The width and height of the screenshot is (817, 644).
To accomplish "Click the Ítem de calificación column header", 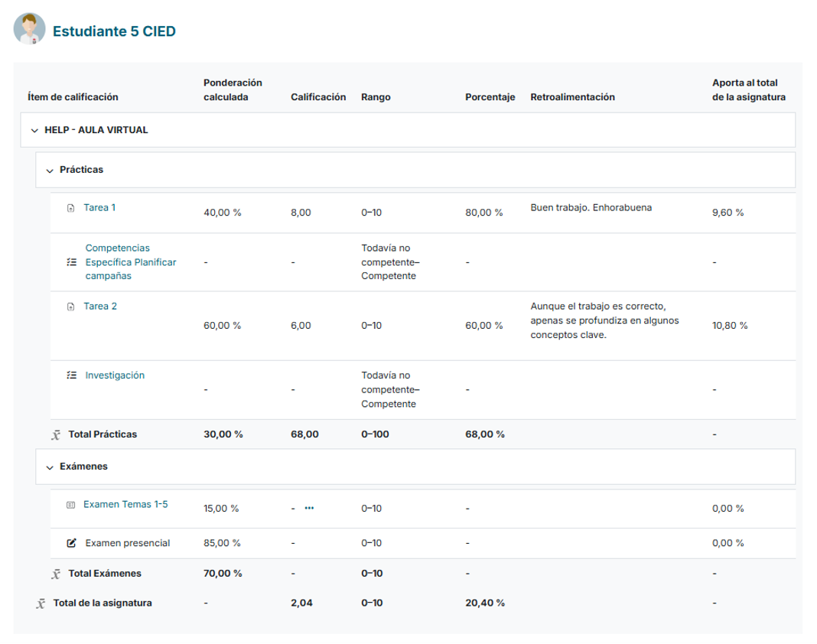I will coord(73,97).
